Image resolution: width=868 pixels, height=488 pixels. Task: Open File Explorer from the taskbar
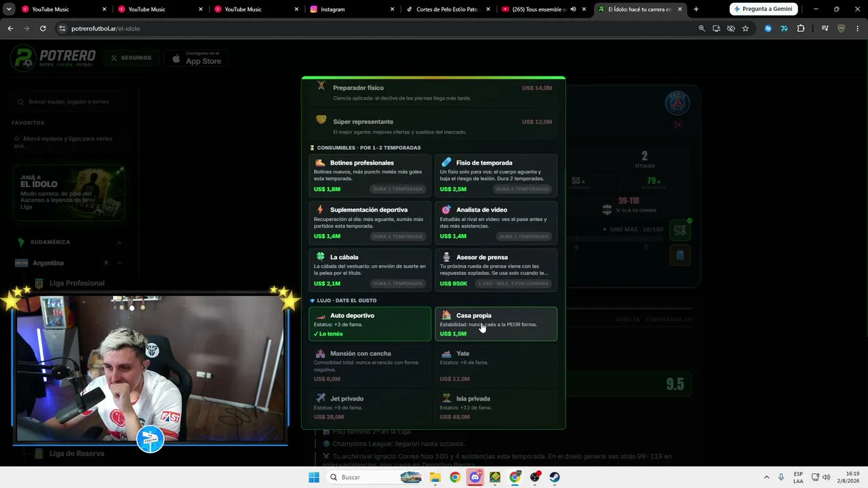click(x=435, y=477)
